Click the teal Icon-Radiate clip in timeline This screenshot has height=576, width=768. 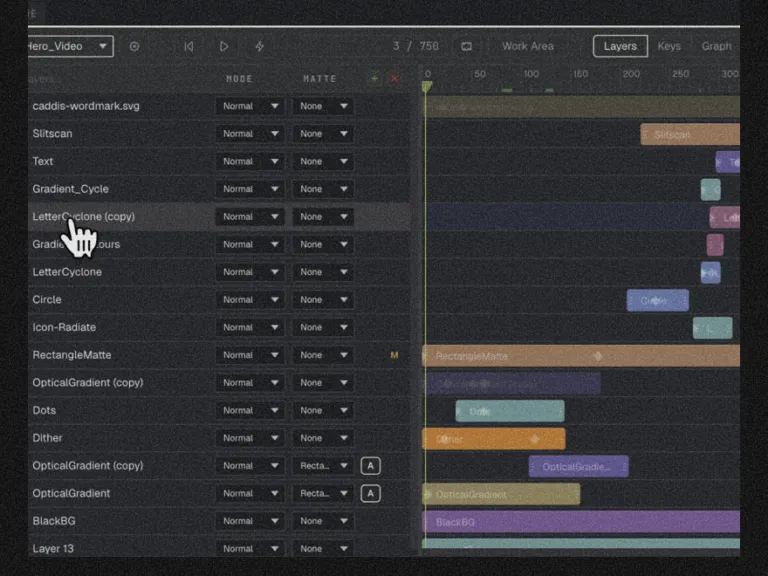click(x=713, y=328)
